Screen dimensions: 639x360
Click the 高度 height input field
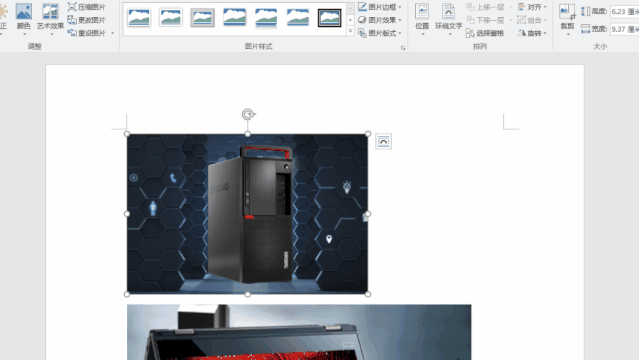625,11
